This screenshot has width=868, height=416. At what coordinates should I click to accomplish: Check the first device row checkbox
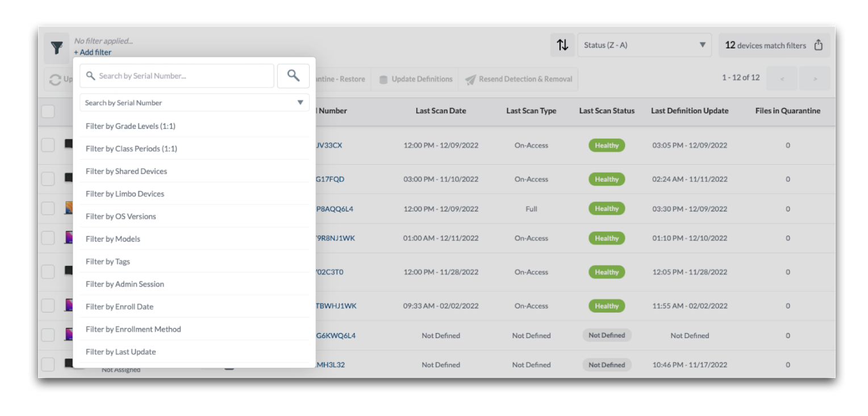point(48,145)
